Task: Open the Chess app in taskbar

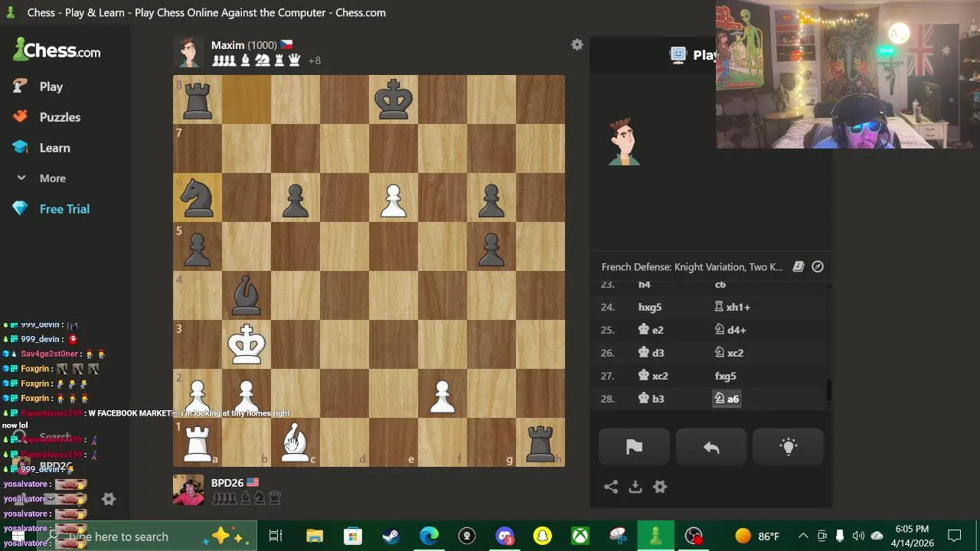Action: 655,536
